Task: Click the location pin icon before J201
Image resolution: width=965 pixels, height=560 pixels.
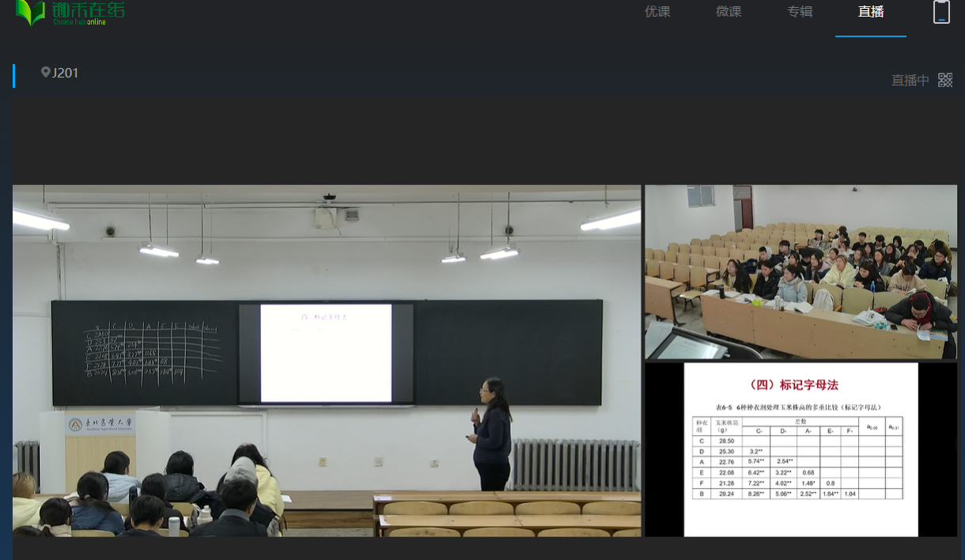Action: point(45,72)
